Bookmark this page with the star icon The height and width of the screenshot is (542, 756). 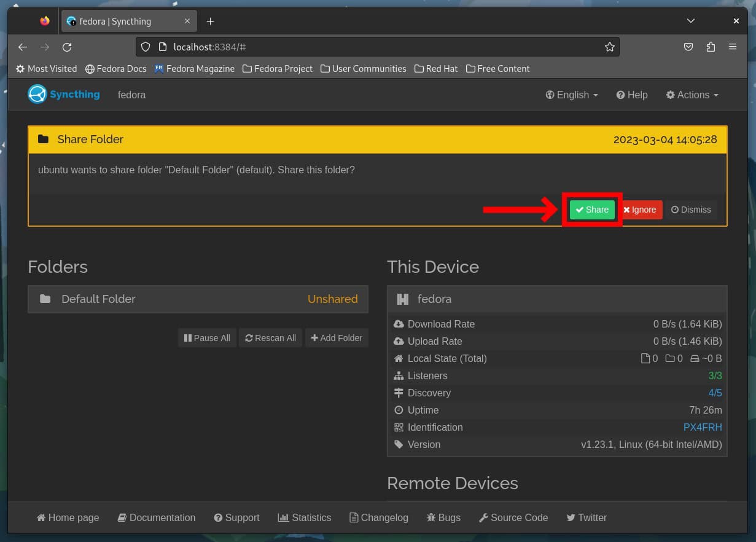[609, 47]
